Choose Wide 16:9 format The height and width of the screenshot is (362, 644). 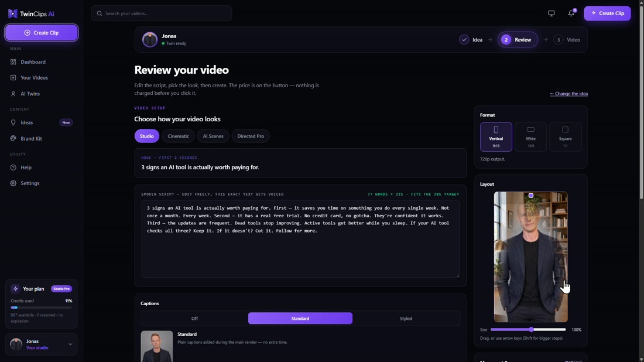point(530,137)
